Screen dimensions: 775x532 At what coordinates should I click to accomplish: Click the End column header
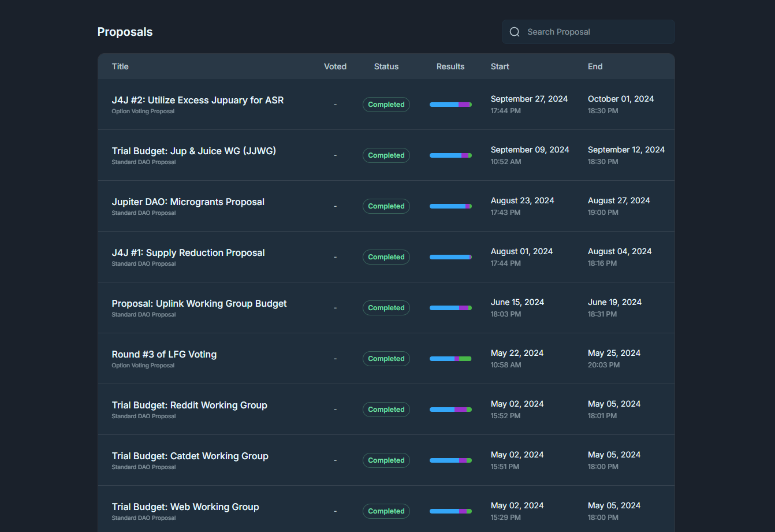[x=595, y=66]
